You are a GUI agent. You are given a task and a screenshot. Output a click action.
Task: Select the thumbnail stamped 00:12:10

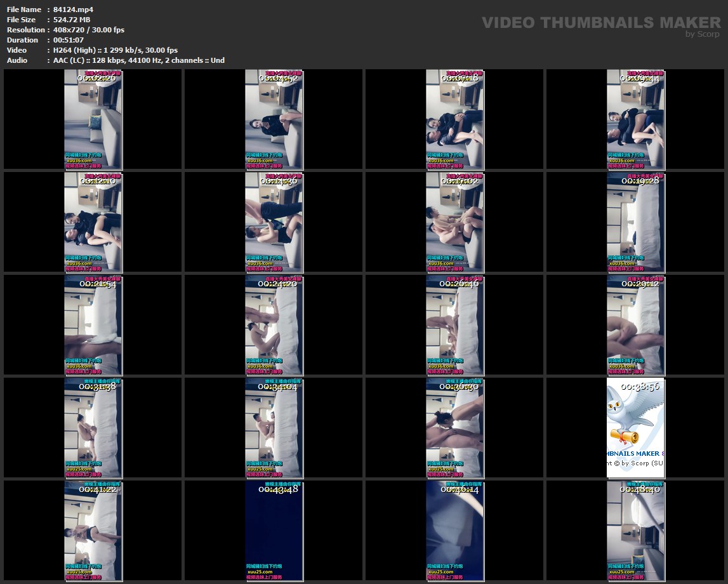93,222
